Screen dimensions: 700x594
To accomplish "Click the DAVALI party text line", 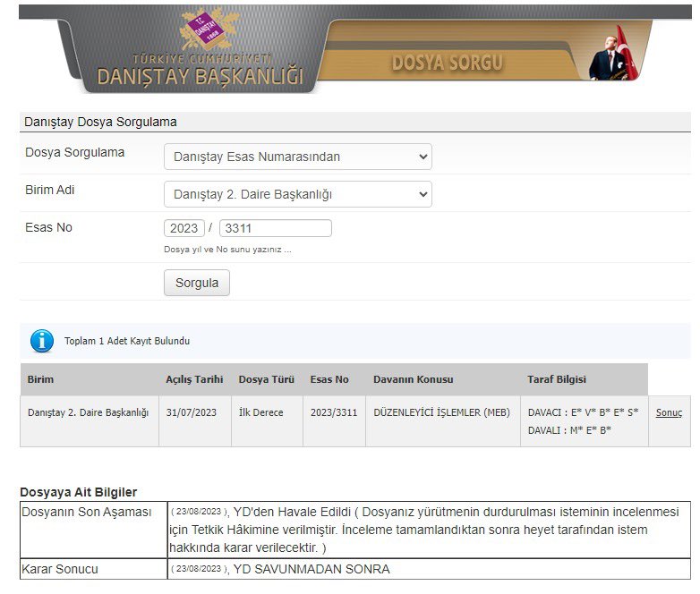I will [x=569, y=430].
